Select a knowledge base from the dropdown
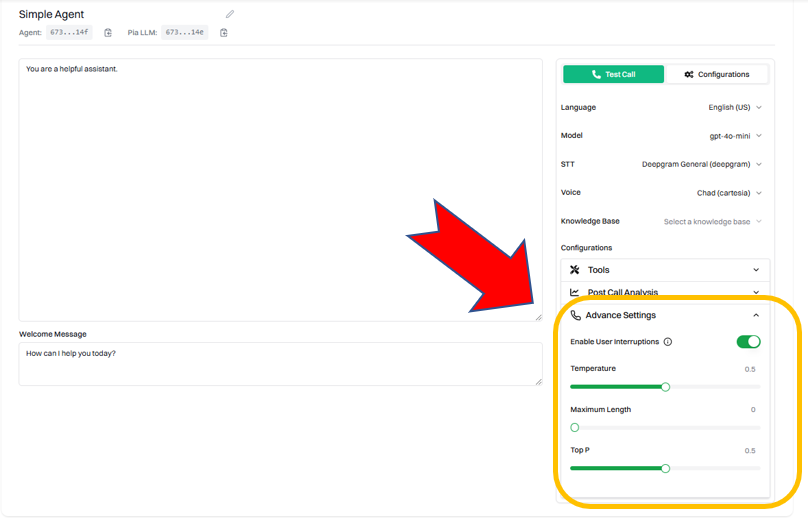This screenshot has width=808, height=520. pyautogui.click(x=713, y=222)
